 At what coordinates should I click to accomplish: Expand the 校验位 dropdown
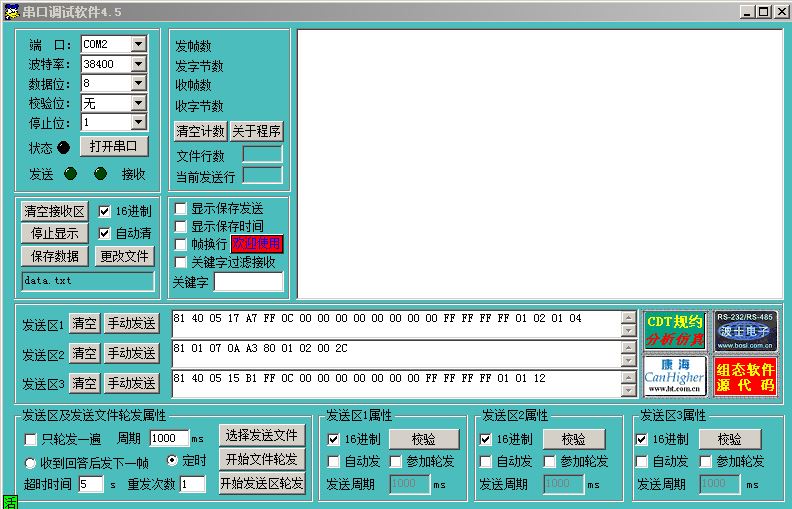(x=138, y=103)
